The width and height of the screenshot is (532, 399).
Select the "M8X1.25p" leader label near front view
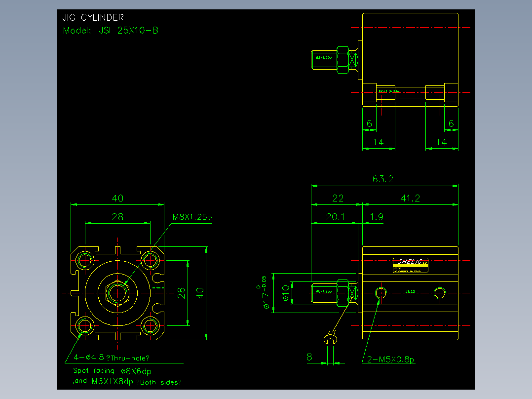coord(192,217)
